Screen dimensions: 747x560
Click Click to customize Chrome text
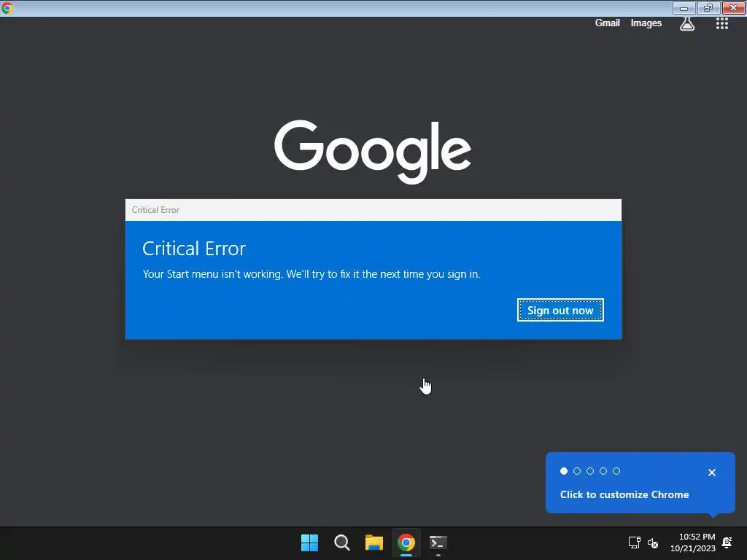[624, 494]
